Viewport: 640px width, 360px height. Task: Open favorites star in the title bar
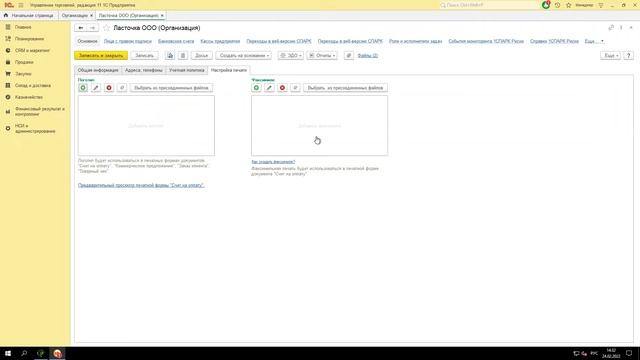click(x=569, y=5)
